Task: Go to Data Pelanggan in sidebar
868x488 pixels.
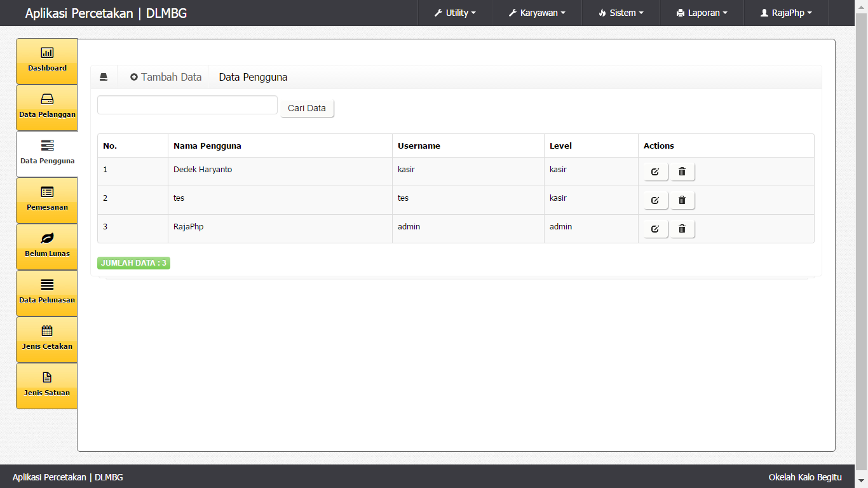Action: point(47,99)
